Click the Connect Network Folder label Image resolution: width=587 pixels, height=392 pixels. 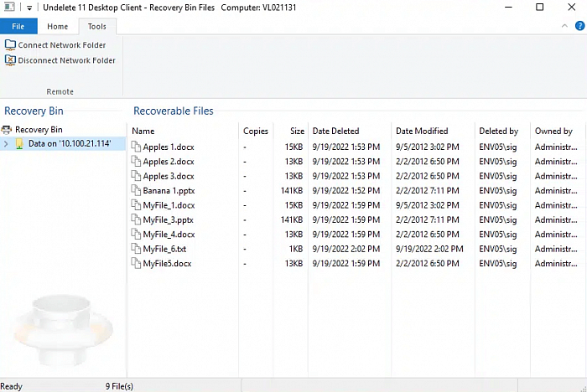tap(62, 45)
